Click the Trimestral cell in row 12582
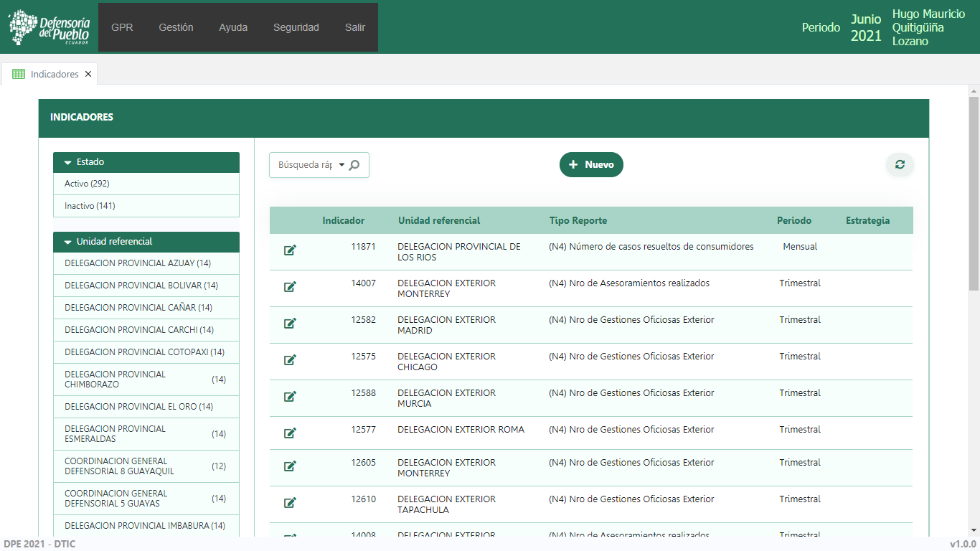 [800, 320]
